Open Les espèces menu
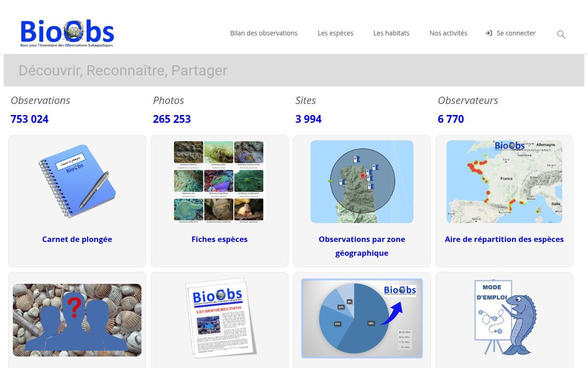 [x=335, y=33]
